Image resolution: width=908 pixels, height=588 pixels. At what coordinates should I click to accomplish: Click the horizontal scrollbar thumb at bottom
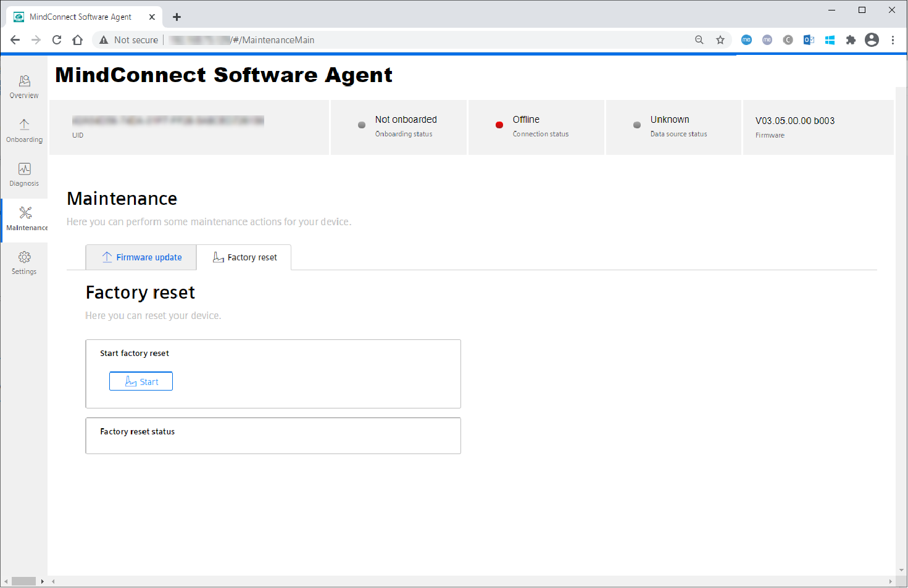(24, 581)
